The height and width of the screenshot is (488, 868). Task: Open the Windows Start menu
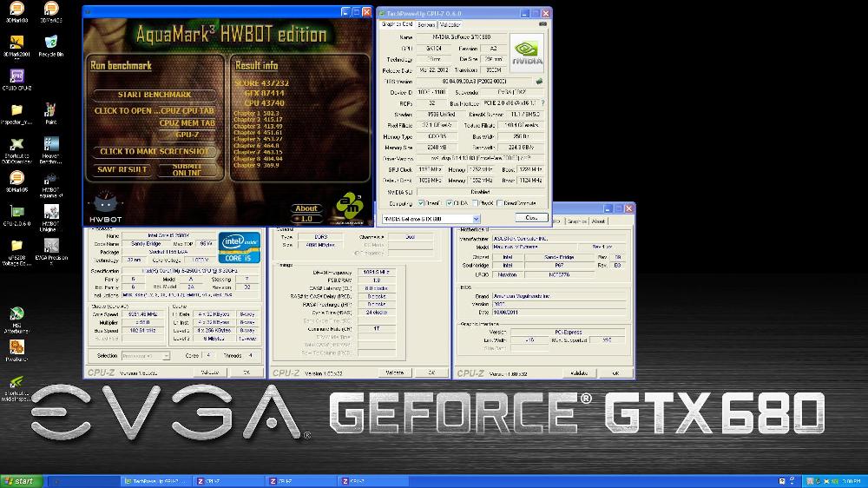pyautogui.click(x=22, y=481)
